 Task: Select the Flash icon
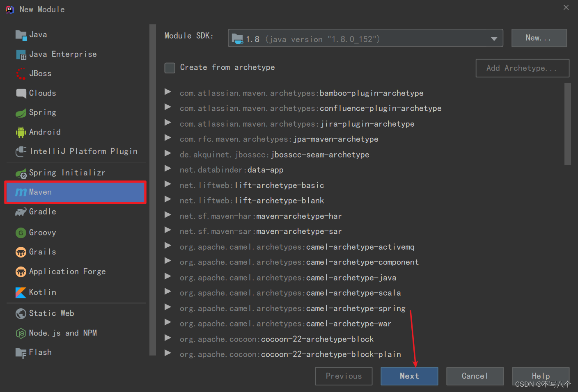coord(21,353)
